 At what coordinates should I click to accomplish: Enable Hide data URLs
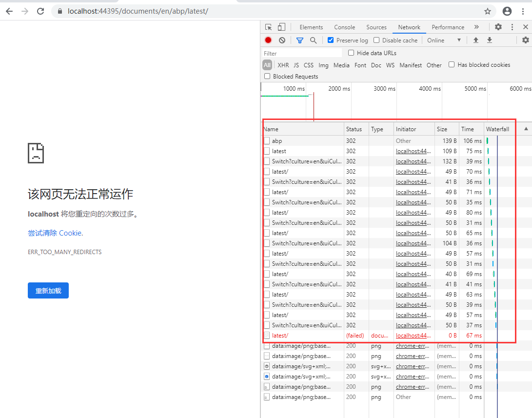coord(351,53)
